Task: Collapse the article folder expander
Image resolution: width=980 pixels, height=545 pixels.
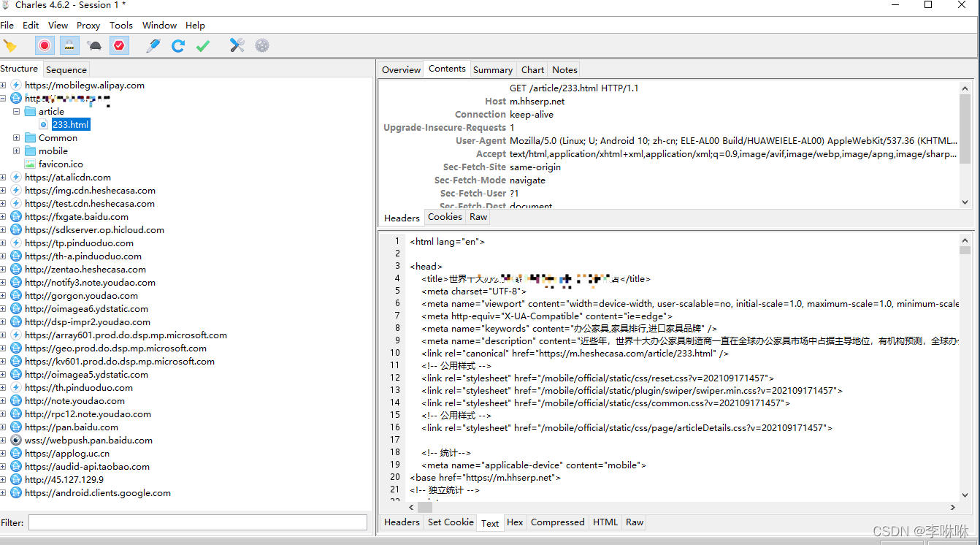Action: [17, 112]
